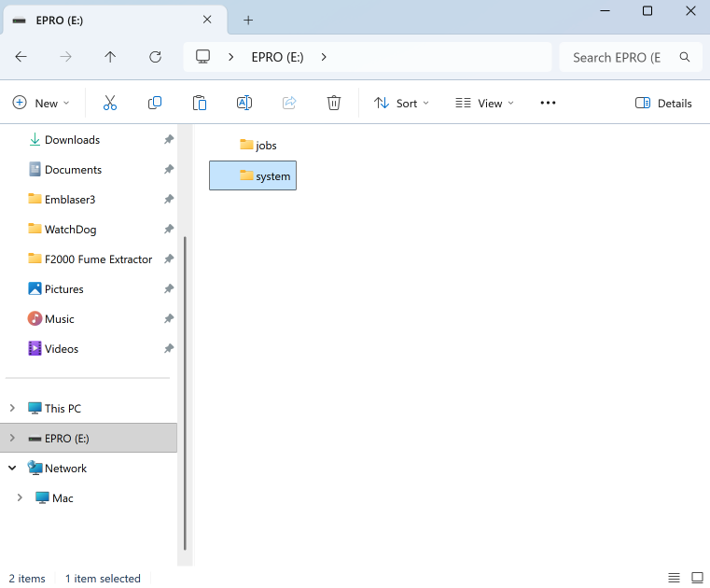Navigate up one folder level
The image size is (710, 588).
(x=110, y=57)
